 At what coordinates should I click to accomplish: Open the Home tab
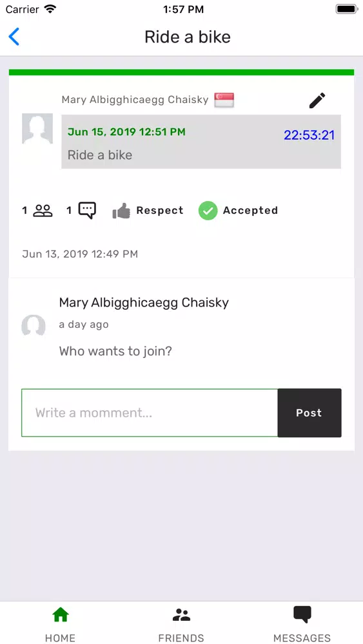pos(60,623)
